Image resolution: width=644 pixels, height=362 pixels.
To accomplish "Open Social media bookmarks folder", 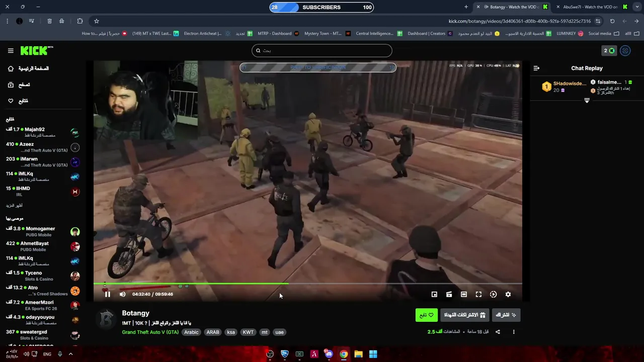I will [604, 34].
